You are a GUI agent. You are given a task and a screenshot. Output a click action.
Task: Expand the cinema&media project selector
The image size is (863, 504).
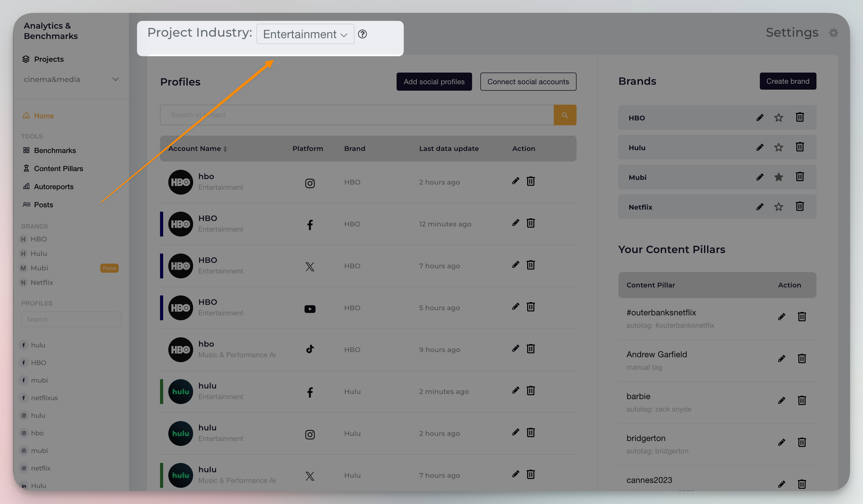click(71, 79)
